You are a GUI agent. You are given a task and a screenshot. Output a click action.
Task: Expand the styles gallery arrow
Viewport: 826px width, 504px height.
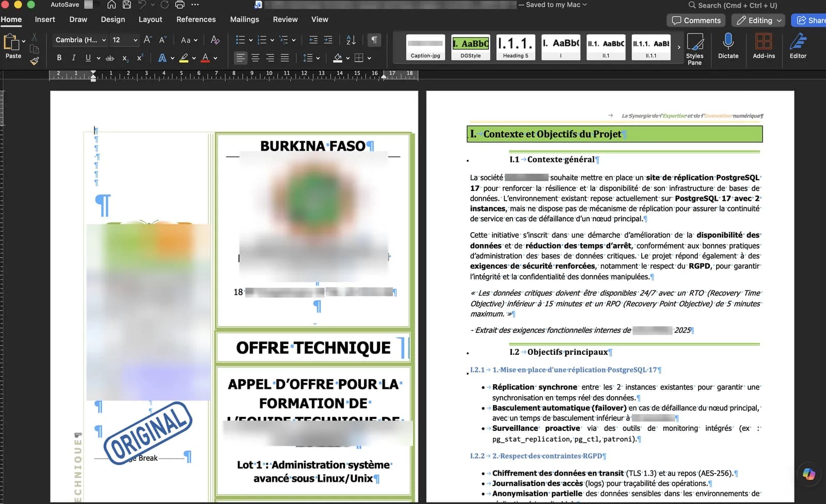click(x=679, y=47)
